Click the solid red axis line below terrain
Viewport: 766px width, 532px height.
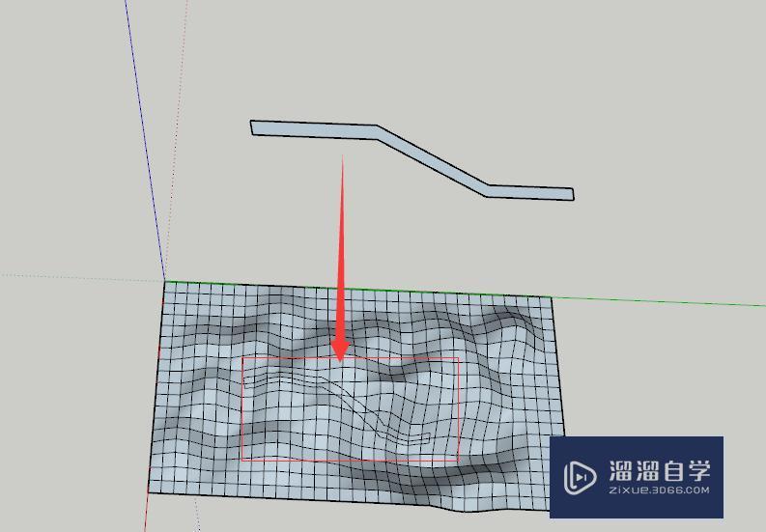pyautogui.click(x=147, y=512)
